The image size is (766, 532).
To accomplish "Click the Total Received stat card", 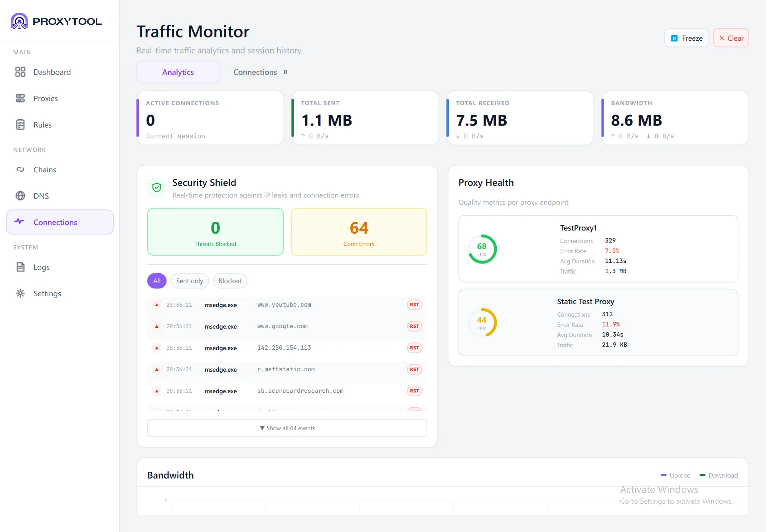I will coord(520,118).
